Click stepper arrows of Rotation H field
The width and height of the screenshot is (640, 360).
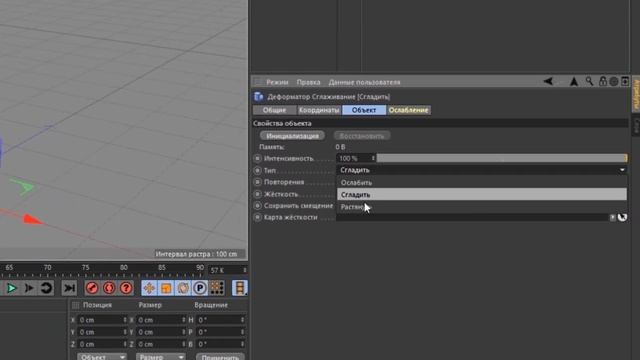point(242,320)
